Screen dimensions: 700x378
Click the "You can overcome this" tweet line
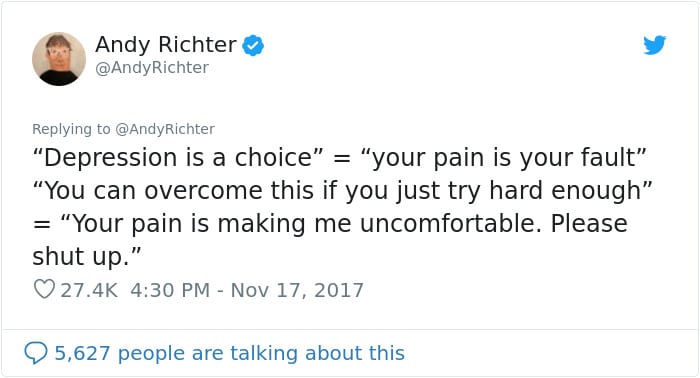tap(342, 191)
